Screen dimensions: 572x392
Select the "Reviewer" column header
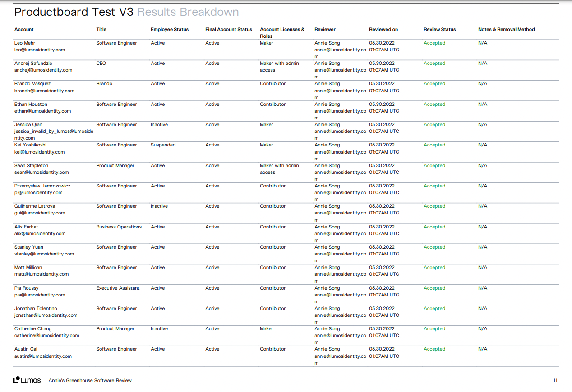coord(325,30)
